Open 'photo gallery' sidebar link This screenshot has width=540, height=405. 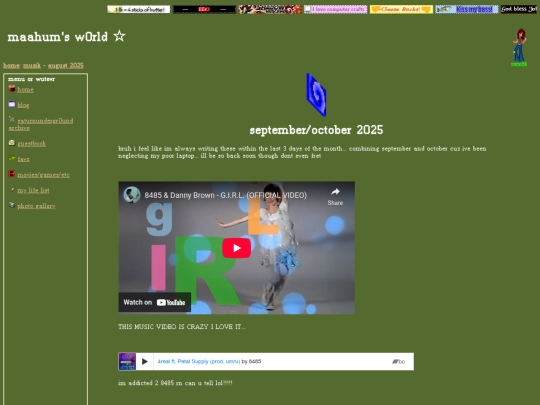point(37,206)
